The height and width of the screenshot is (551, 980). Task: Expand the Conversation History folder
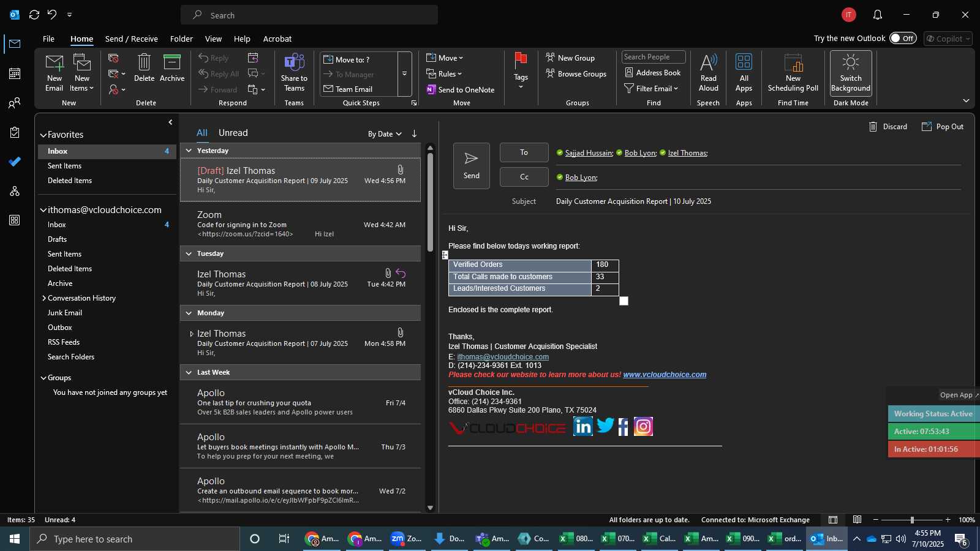pos(43,298)
